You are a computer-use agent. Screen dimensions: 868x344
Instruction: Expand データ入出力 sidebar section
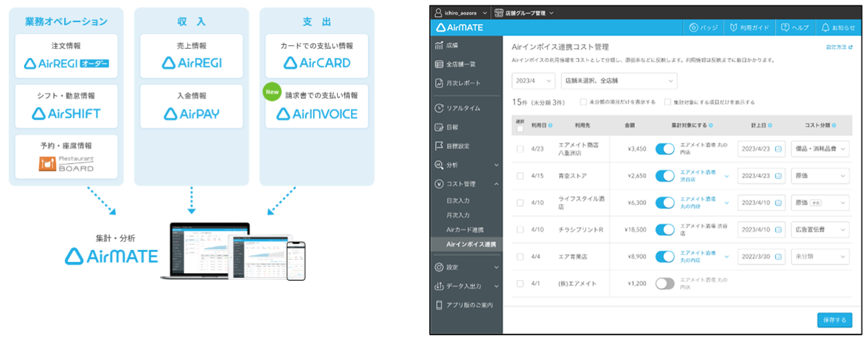point(466,286)
